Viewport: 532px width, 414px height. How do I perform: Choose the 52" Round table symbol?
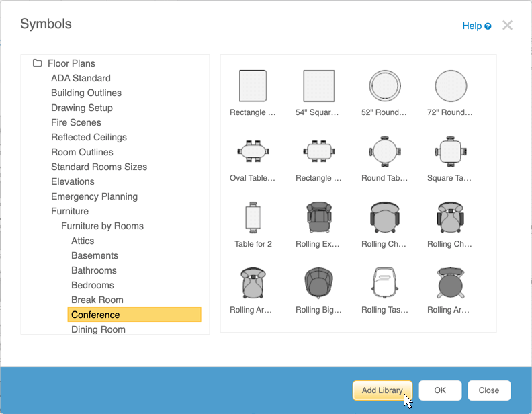pos(385,86)
